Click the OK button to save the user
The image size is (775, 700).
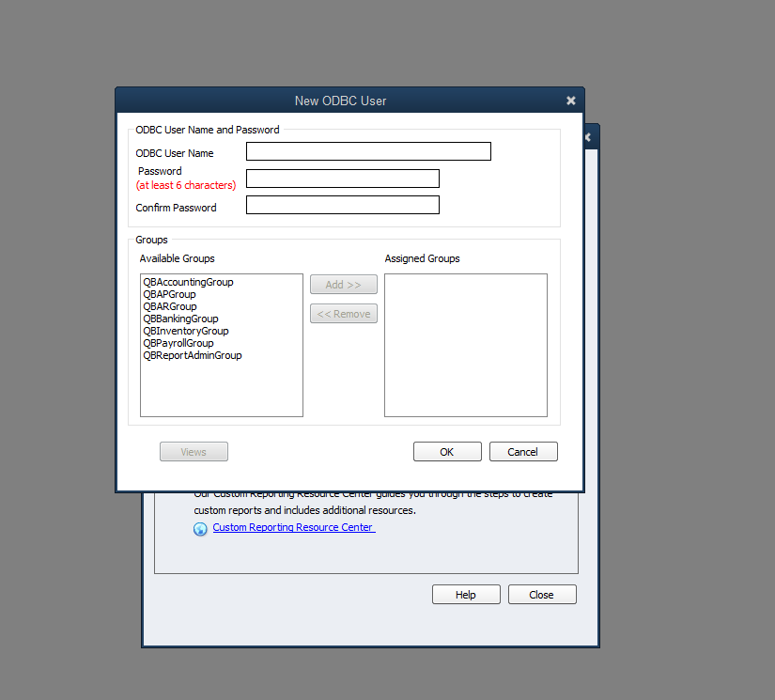coord(447,451)
